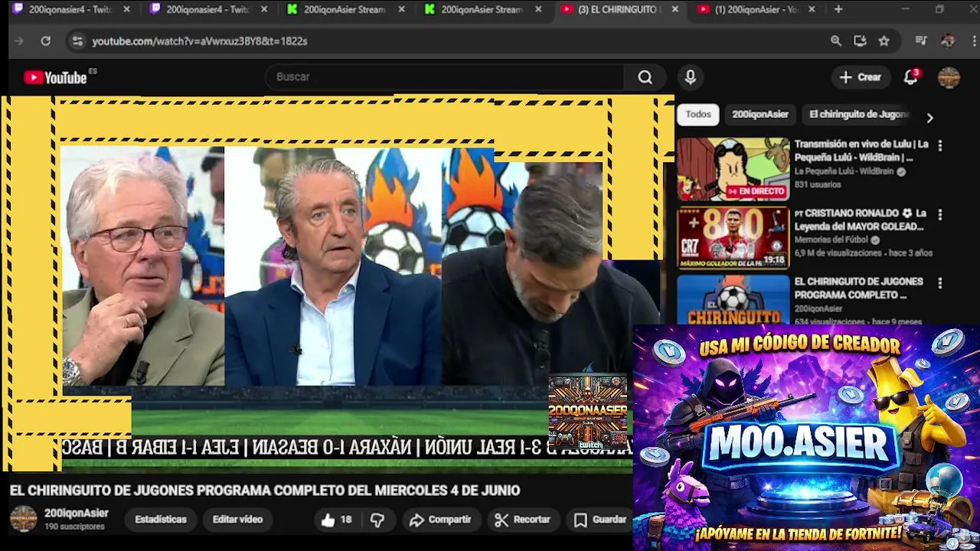
Task: Dislike the video with thumbs down
Action: click(x=377, y=520)
